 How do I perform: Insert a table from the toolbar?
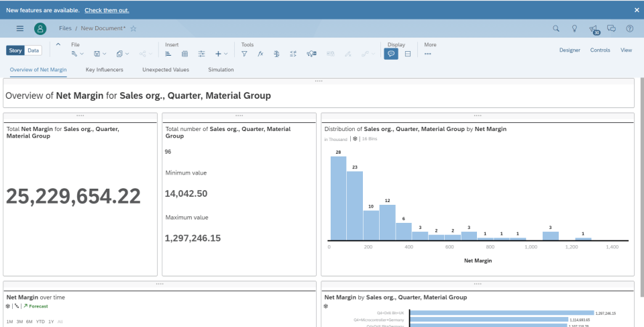pos(185,54)
